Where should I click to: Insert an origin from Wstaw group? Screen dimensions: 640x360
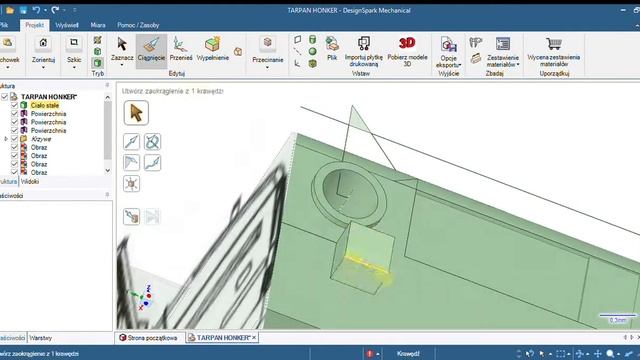(x=298, y=63)
